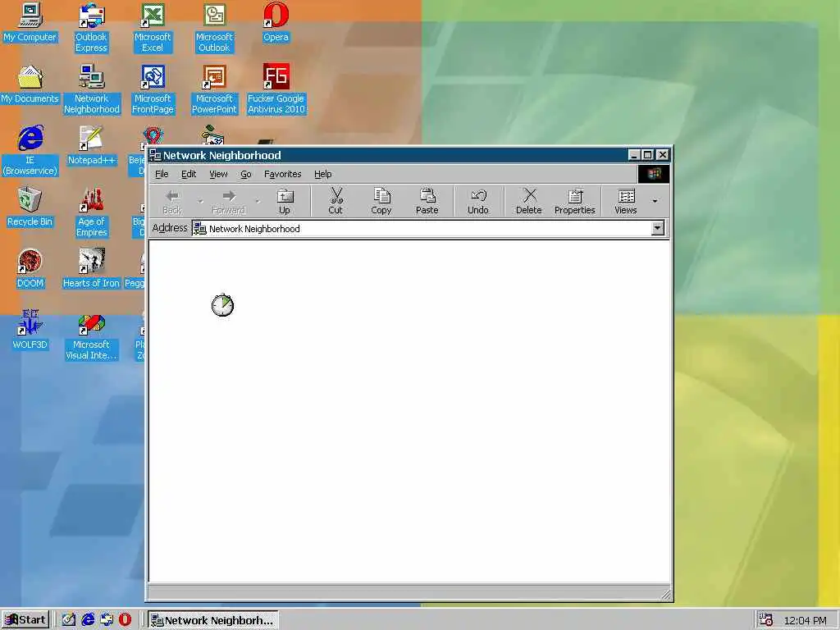Click the 12:04 PM taskbar clock
Viewport: 840px width, 630px height.
pos(806,620)
